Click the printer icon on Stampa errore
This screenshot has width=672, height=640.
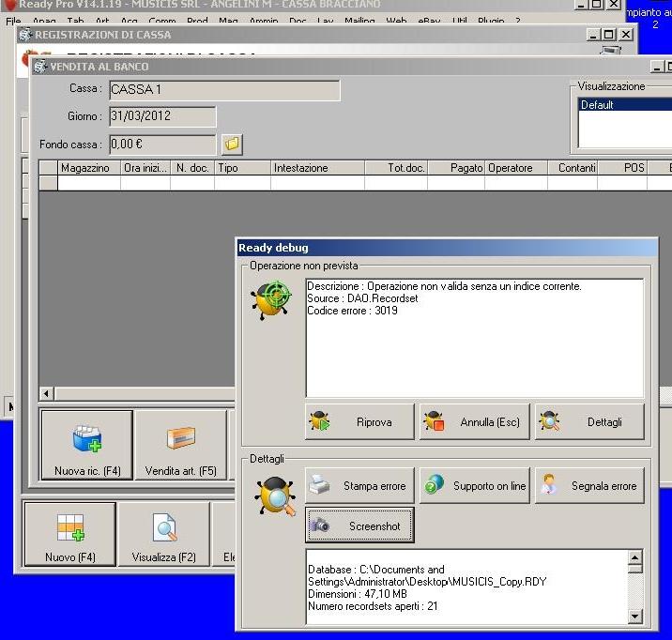319,484
